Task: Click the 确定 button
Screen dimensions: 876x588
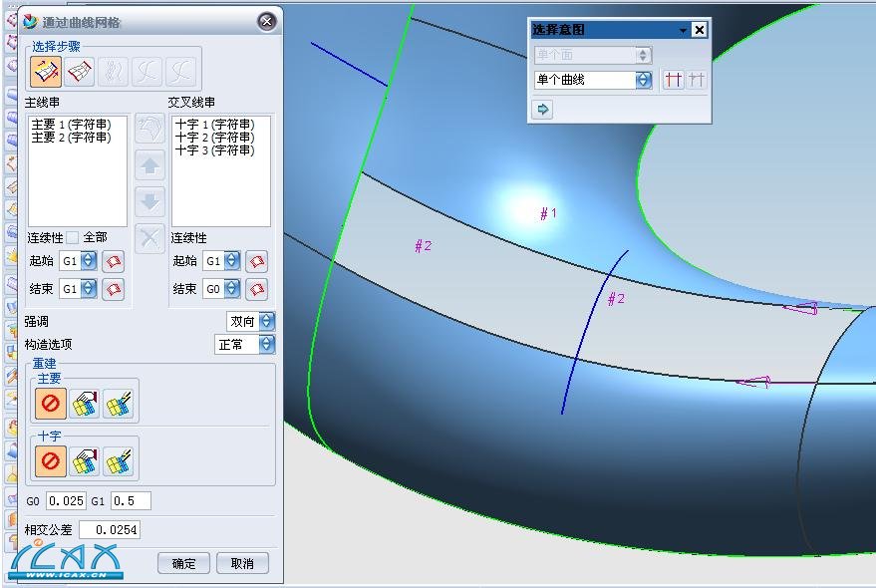Action: tap(183, 563)
